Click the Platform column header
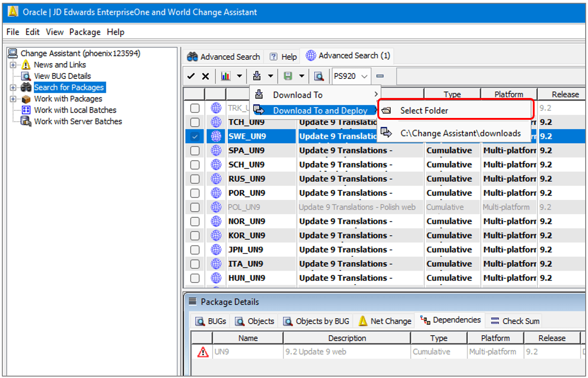 click(509, 94)
